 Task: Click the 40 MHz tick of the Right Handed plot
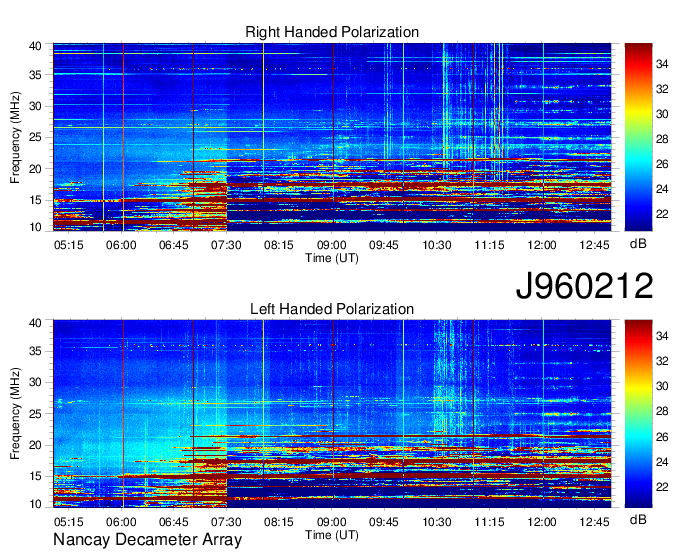pyautogui.click(x=35, y=46)
